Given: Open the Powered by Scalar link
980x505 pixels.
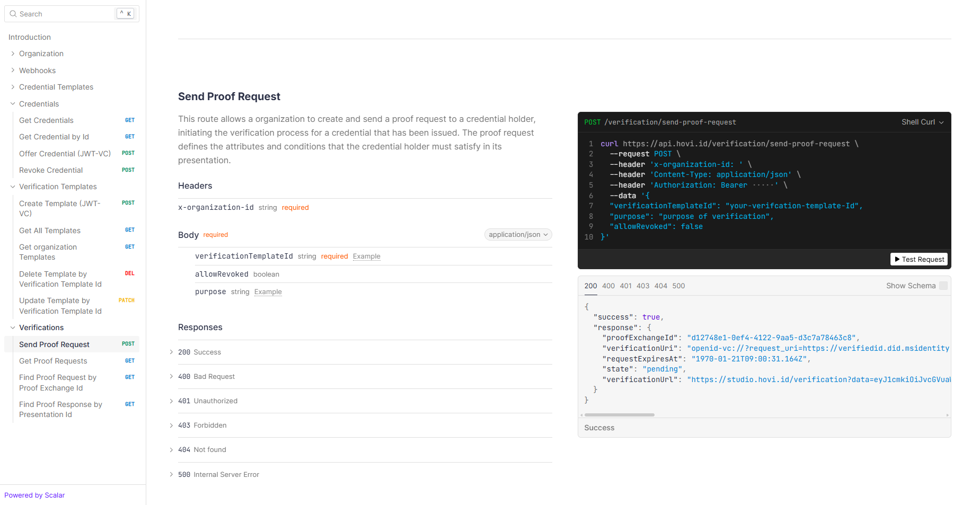Looking at the screenshot, I should (34, 495).
